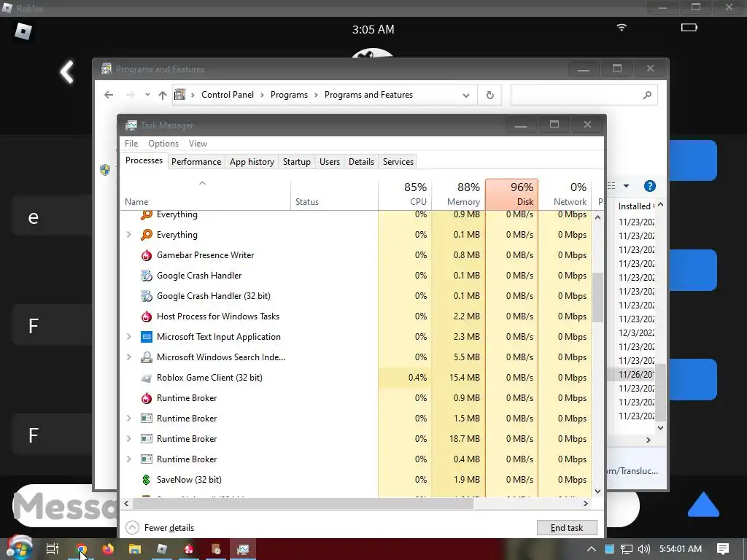The height and width of the screenshot is (560, 747).
Task: Expand Microsoft Windows Search Indexer group
Action: (x=128, y=357)
